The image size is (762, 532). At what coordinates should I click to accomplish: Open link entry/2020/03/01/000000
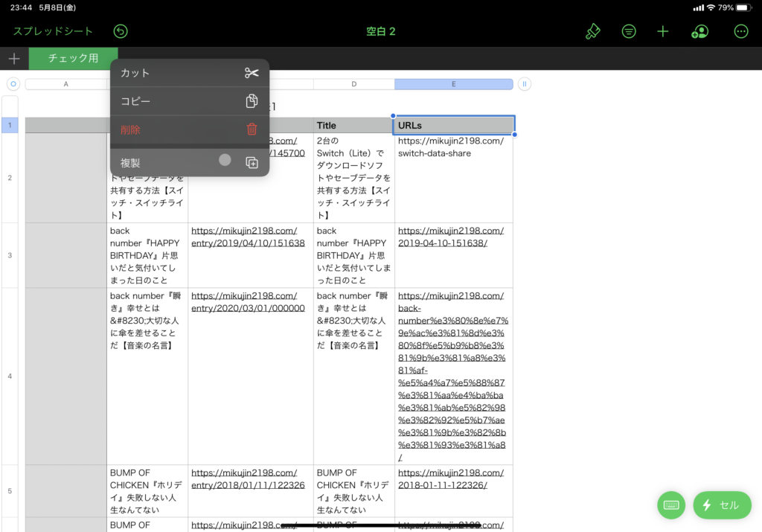click(x=248, y=302)
